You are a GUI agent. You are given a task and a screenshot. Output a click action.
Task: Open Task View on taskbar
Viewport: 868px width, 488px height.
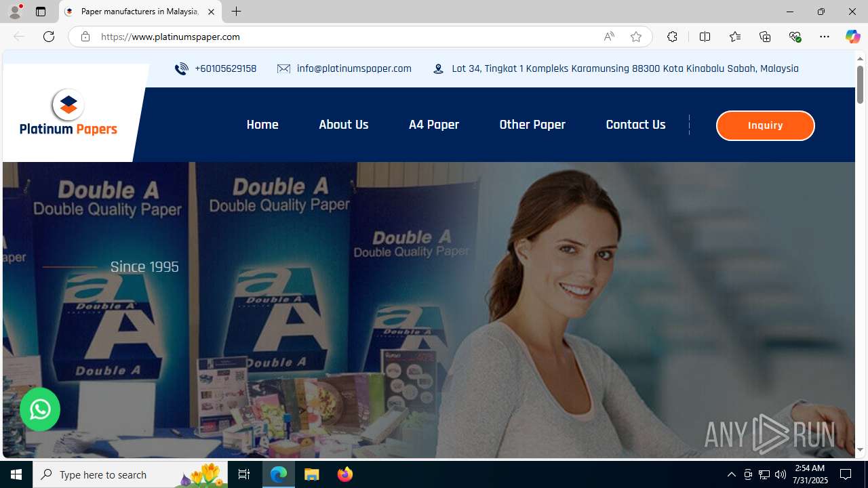pos(244,474)
